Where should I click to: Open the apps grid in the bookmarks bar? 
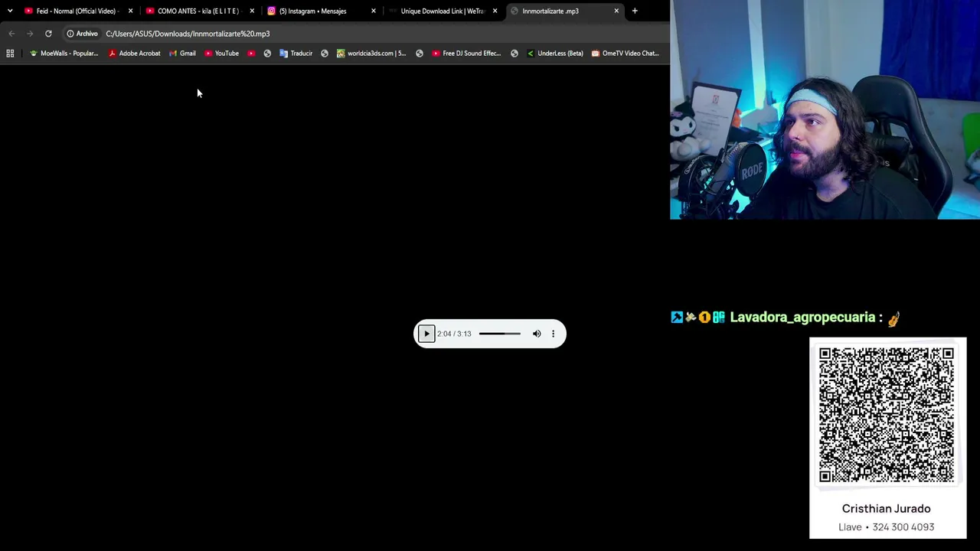10,54
